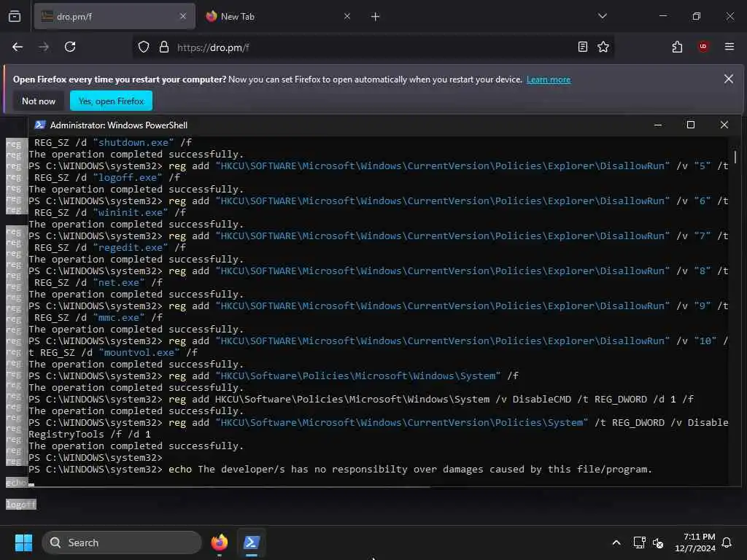Viewport: 747px width, 560px height.
Task: Open the Extensions puzzle icon
Action: 677,47
